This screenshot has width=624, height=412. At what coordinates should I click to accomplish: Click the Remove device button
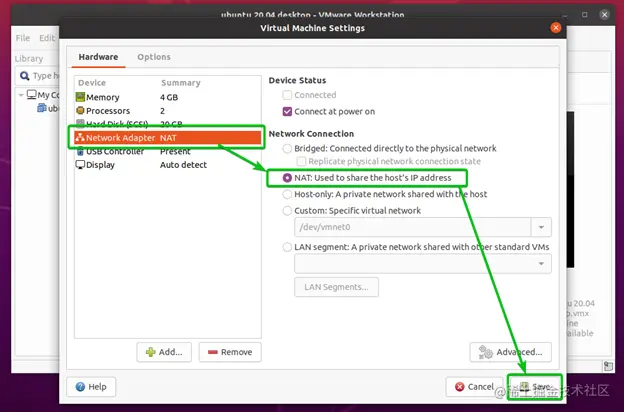pyautogui.click(x=230, y=352)
